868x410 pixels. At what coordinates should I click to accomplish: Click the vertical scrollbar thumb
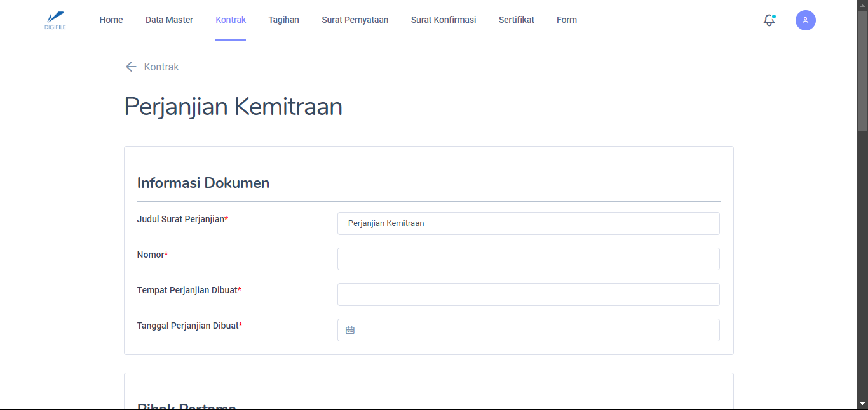point(862,70)
